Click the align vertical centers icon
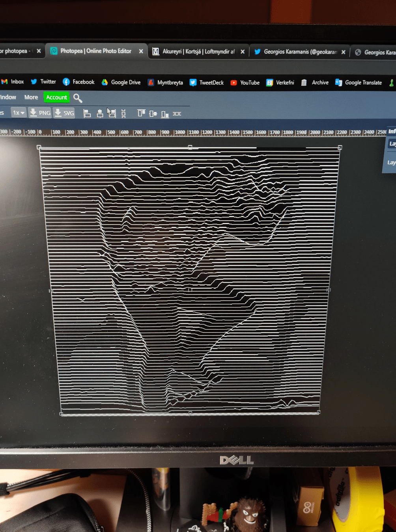This screenshot has height=532, width=396. pyautogui.click(x=153, y=113)
